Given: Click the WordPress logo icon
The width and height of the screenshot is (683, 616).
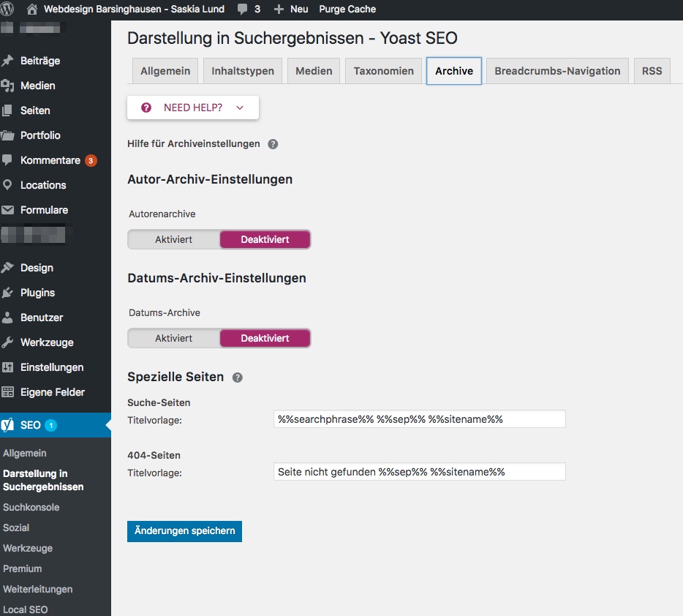Looking at the screenshot, I should pos(7,9).
